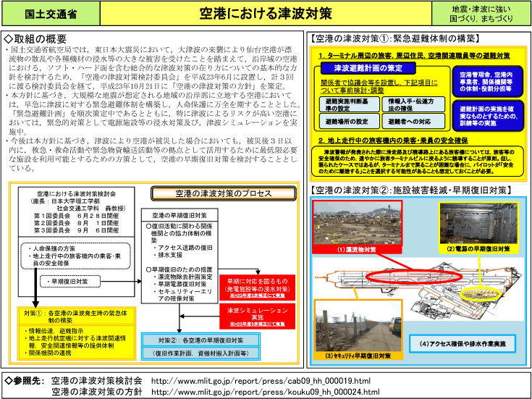Open the security fence photo (3)
The width and height of the screenshot is (532, 399).
coord(358,327)
